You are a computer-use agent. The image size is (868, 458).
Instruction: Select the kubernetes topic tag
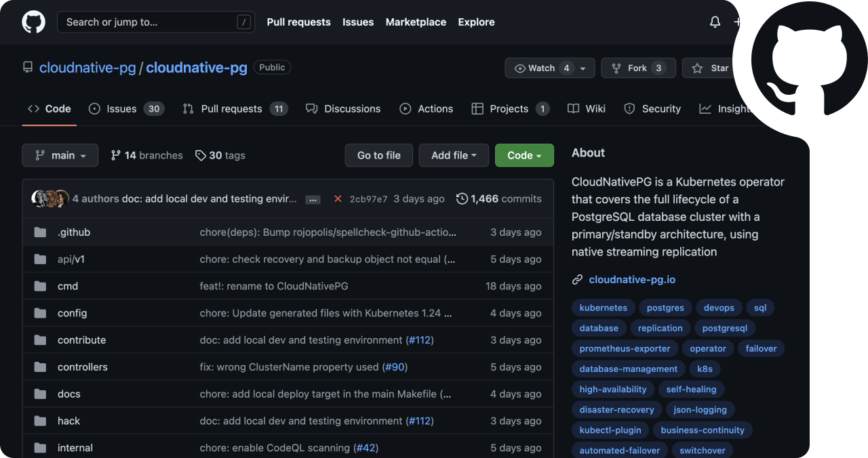(603, 308)
